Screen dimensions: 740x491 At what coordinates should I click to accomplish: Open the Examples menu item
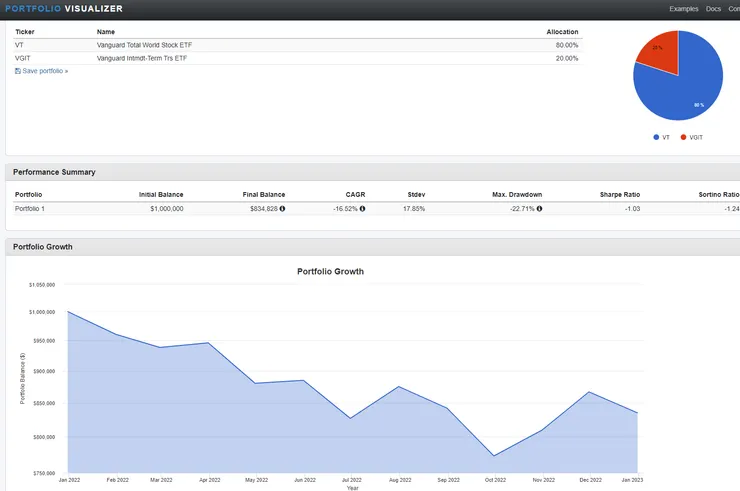(683, 8)
